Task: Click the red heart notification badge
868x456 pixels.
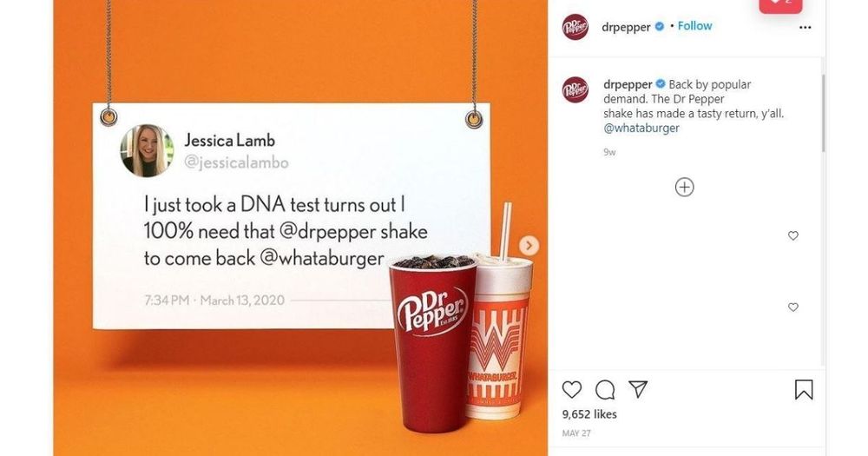Action: [x=780, y=4]
